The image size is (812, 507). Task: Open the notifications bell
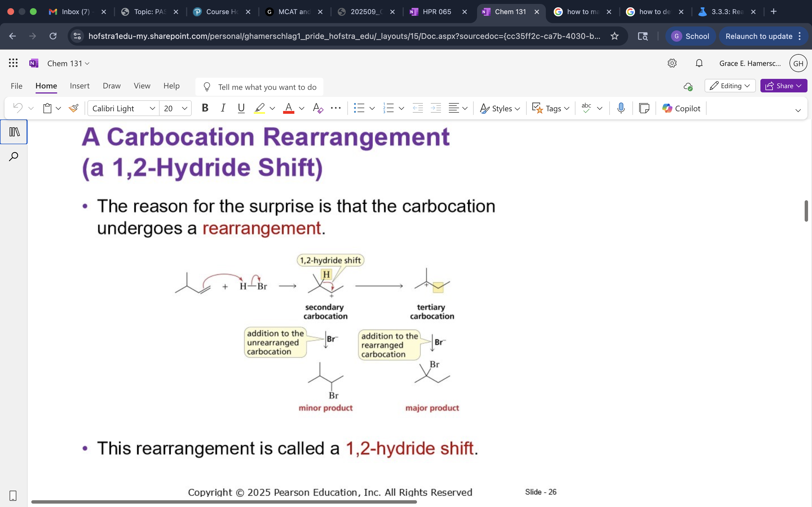tap(699, 63)
